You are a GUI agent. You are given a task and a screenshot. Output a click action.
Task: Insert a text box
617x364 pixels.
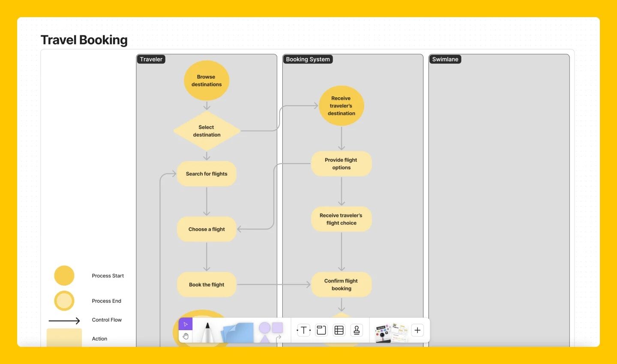[303, 330]
